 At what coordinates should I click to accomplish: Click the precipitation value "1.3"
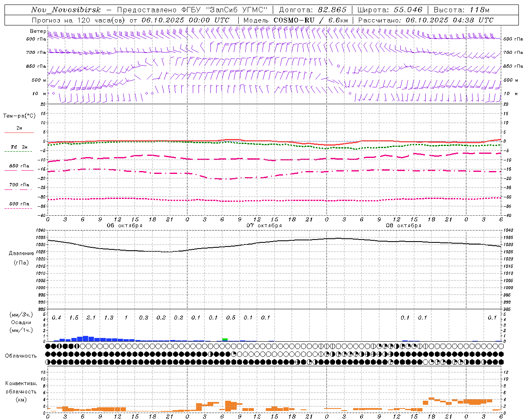[109, 317]
